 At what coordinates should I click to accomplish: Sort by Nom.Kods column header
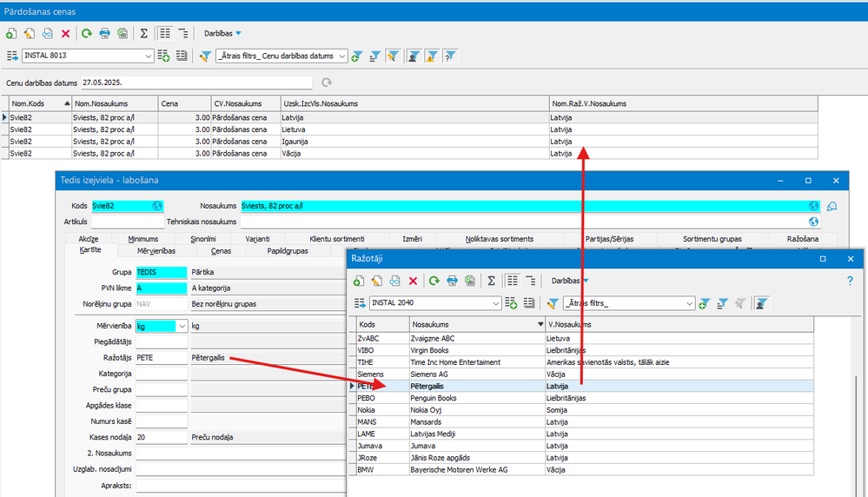point(41,103)
